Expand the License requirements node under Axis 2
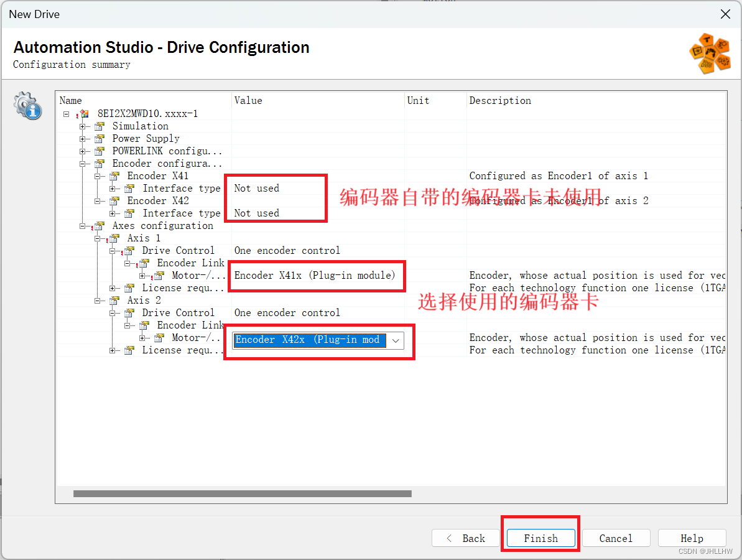Image resolution: width=742 pixels, height=560 pixels. coord(113,350)
